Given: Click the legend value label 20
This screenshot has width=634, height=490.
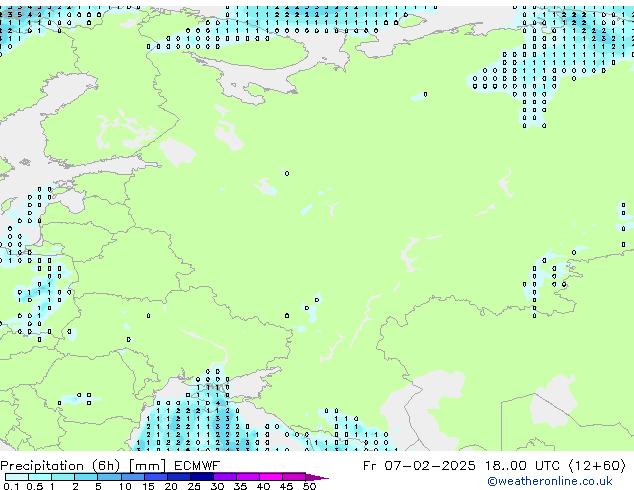Looking at the screenshot, I should (171, 486).
